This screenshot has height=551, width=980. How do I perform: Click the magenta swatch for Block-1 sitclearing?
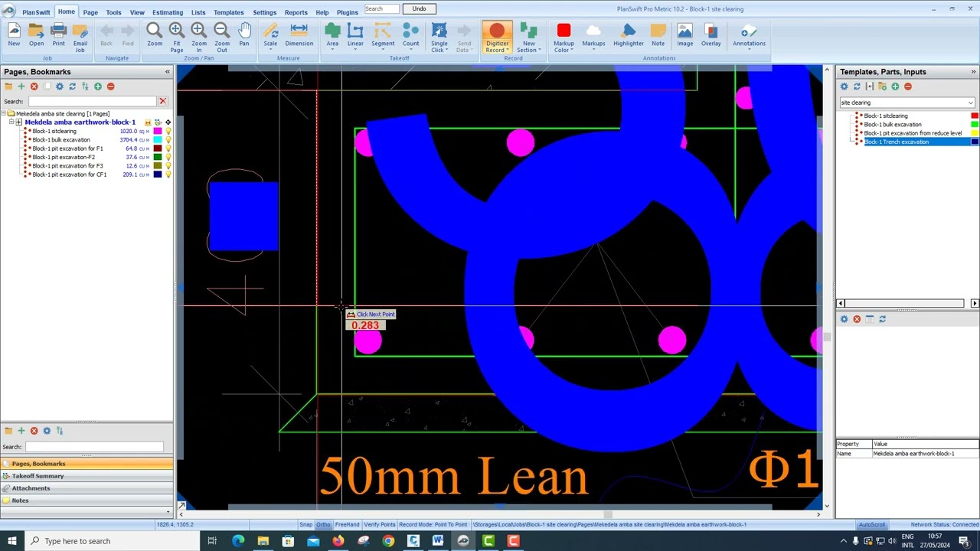pyautogui.click(x=158, y=132)
